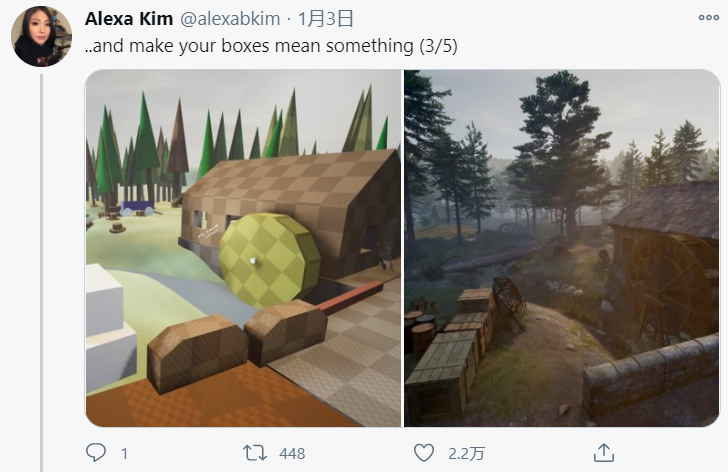Screen dimensions: 728x472
Task: Click the reply speech bubble icon
Action: [x=96, y=453]
